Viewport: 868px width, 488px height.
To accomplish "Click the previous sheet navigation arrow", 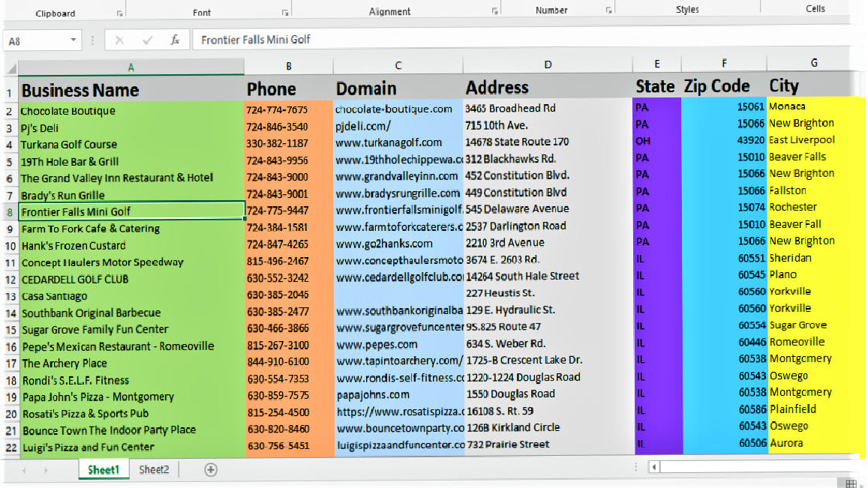I will (x=24, y=470).
